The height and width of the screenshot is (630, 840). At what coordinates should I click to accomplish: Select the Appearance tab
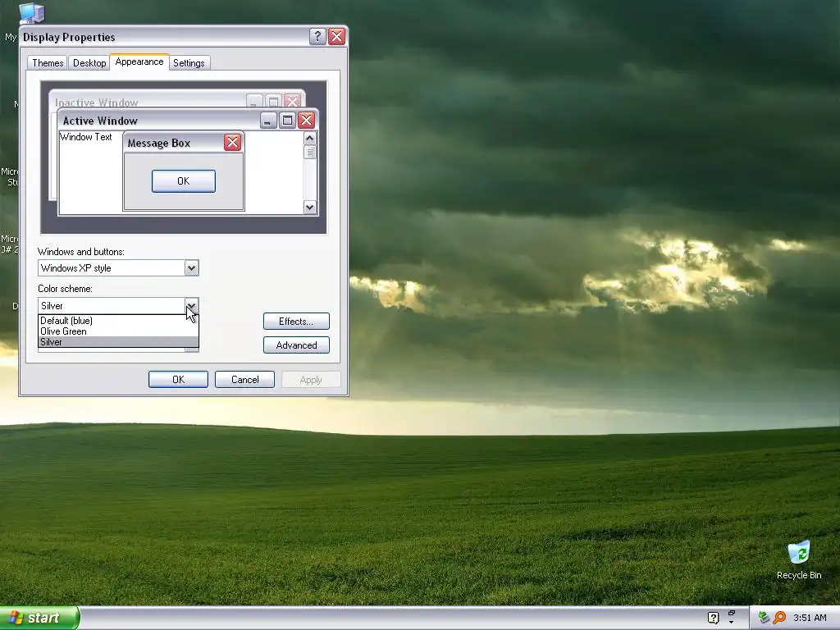(x=139, y=62)
